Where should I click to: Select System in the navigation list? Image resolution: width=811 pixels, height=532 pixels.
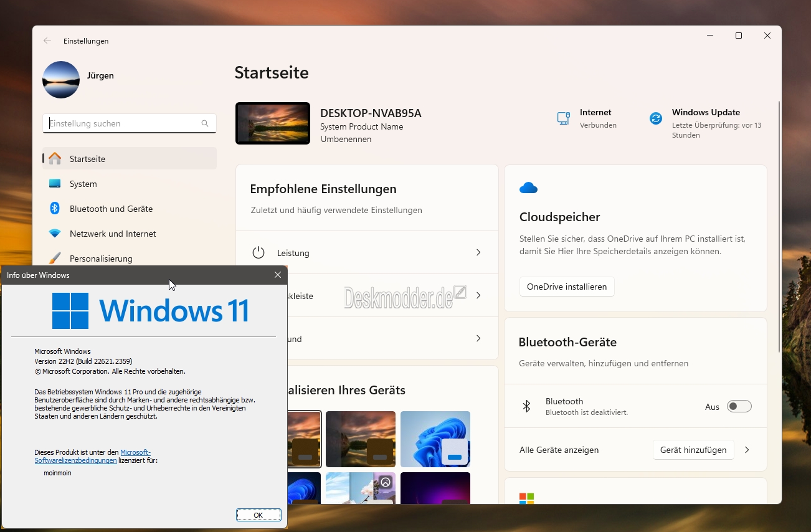(x=130, y=183)
